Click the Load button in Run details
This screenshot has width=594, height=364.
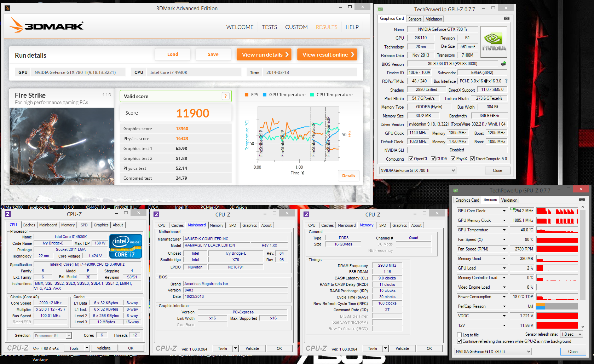pyautogui.click(x=173, y=54)
